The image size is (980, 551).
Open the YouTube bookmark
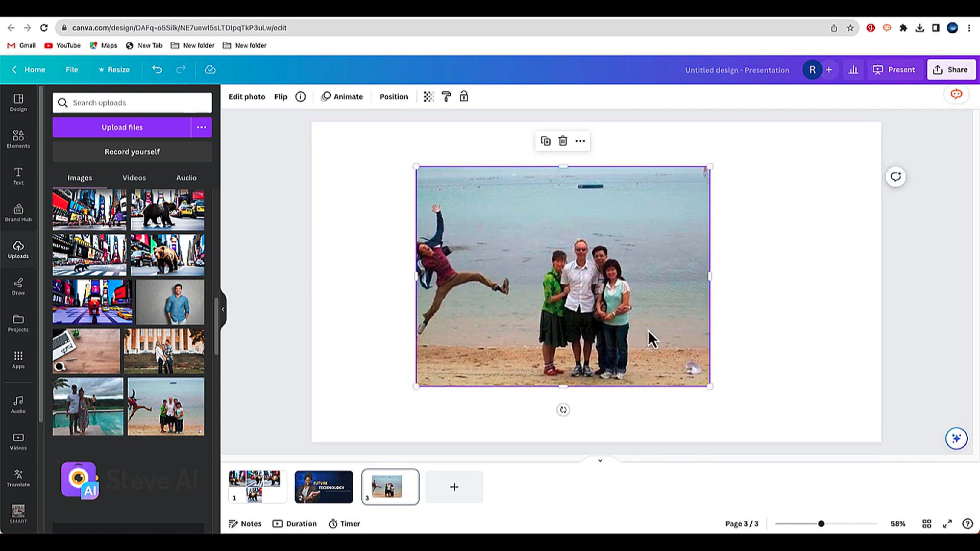click(x=62, y=45)
